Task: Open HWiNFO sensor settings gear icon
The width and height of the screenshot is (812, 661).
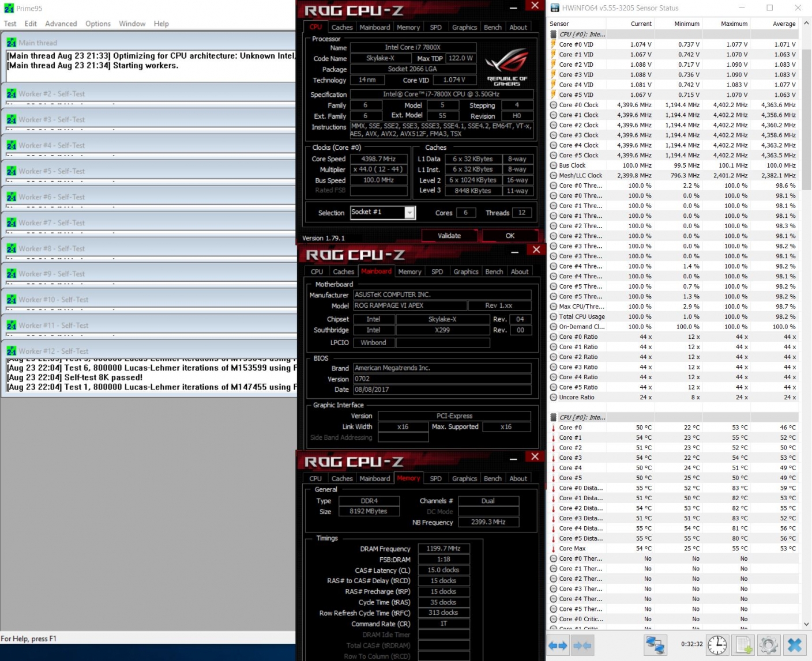Action: 769,645
